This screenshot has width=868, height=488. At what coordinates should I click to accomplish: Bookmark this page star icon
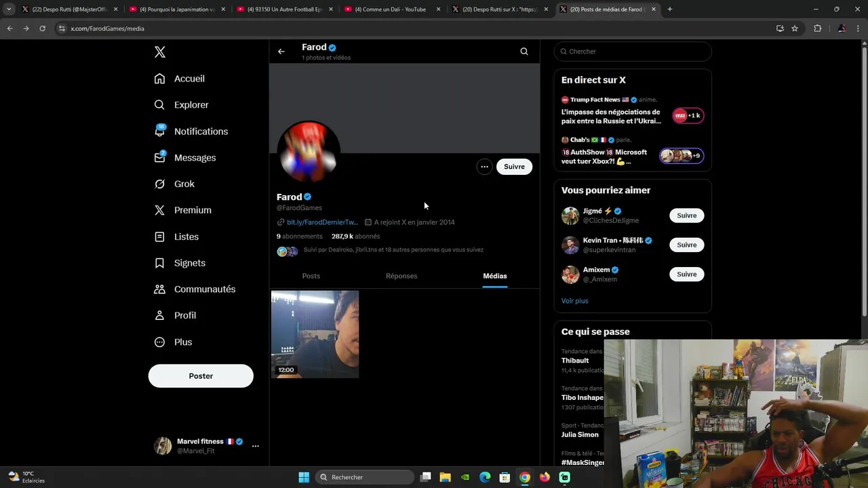795,28
